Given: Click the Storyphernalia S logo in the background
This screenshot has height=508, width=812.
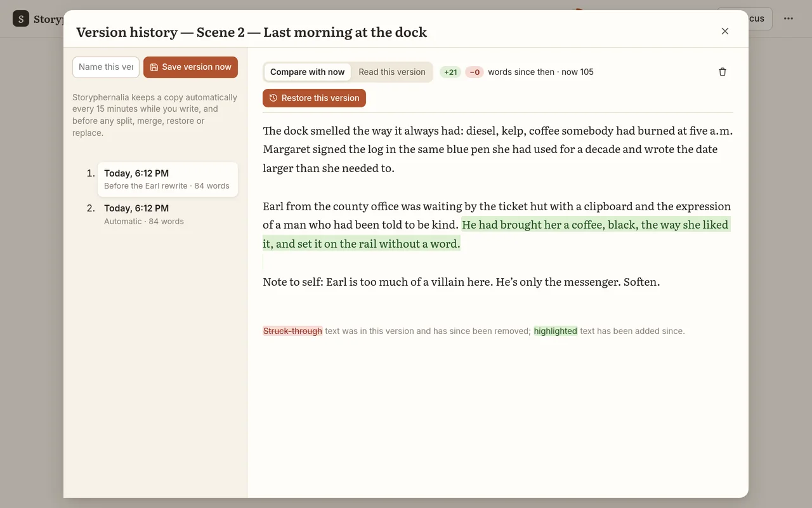Looking at the screenshot, I should click(21, 18).
